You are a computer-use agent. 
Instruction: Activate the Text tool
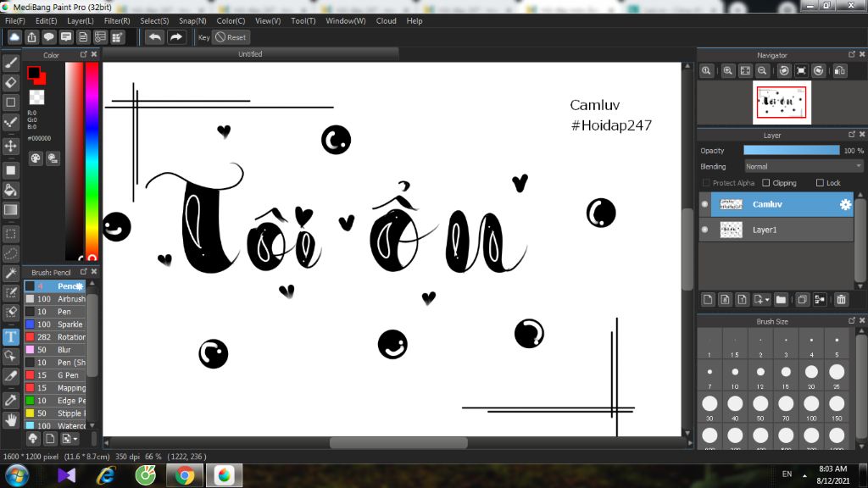click(10, 336)
